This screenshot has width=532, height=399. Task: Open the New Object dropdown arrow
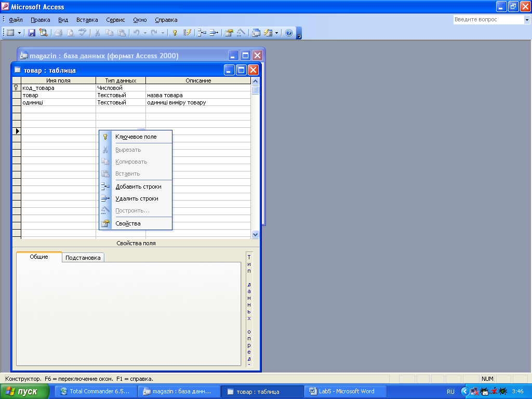tap(276, 33)
